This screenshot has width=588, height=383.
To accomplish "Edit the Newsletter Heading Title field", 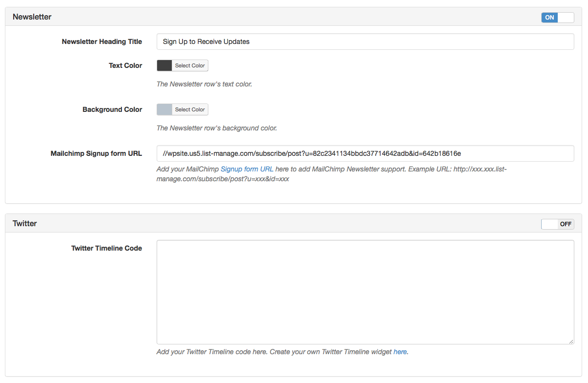I will [365, 42].
